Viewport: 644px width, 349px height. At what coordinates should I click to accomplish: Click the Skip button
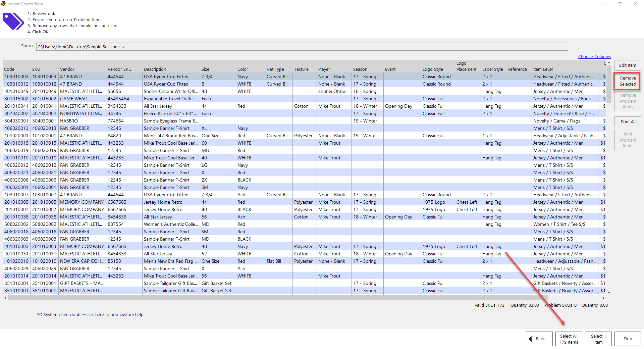coord(628,339)
